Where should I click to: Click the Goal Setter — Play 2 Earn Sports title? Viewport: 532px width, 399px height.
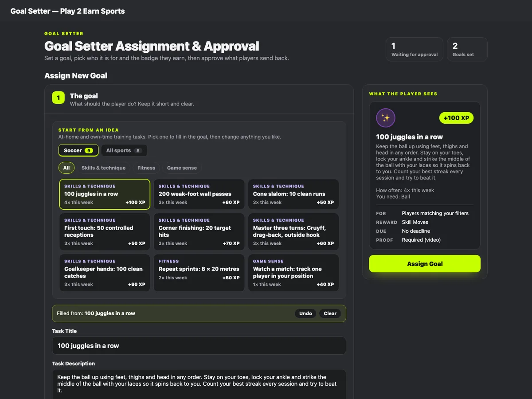click(x=67, y=11)
